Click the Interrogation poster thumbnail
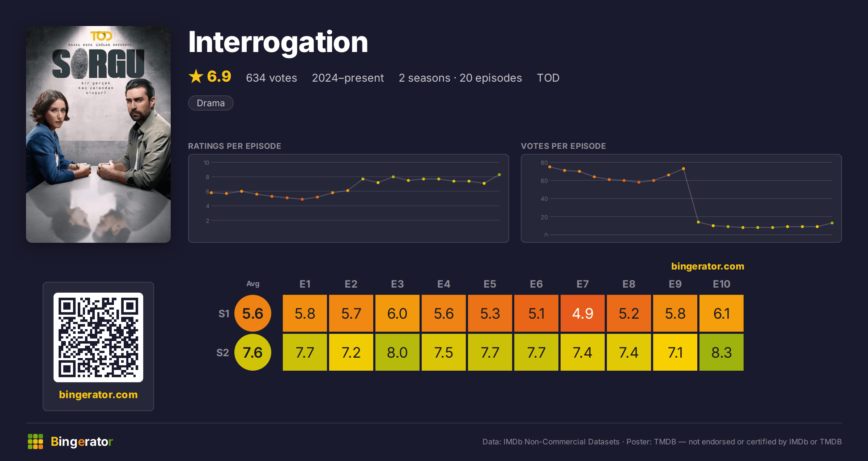Viewport: 868px width, 461px height. 98,134
